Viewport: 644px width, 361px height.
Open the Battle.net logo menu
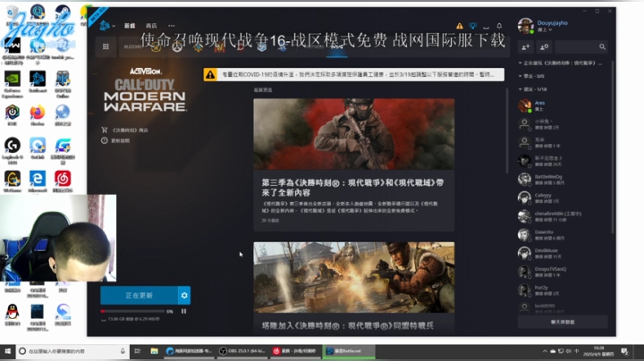tap(106, 25)
